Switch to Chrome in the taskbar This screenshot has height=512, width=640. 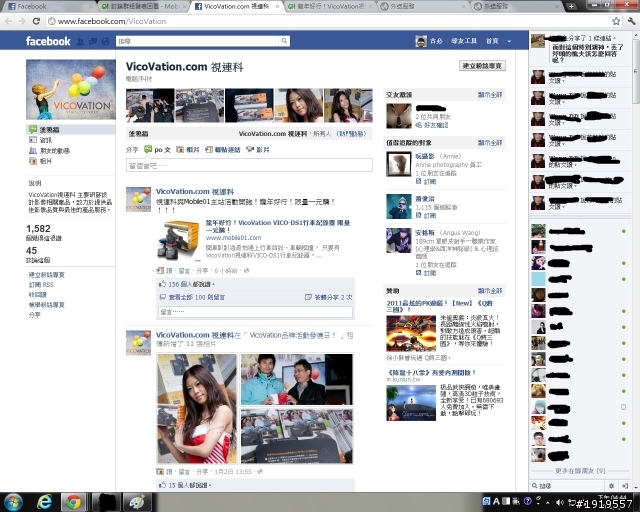73,502
